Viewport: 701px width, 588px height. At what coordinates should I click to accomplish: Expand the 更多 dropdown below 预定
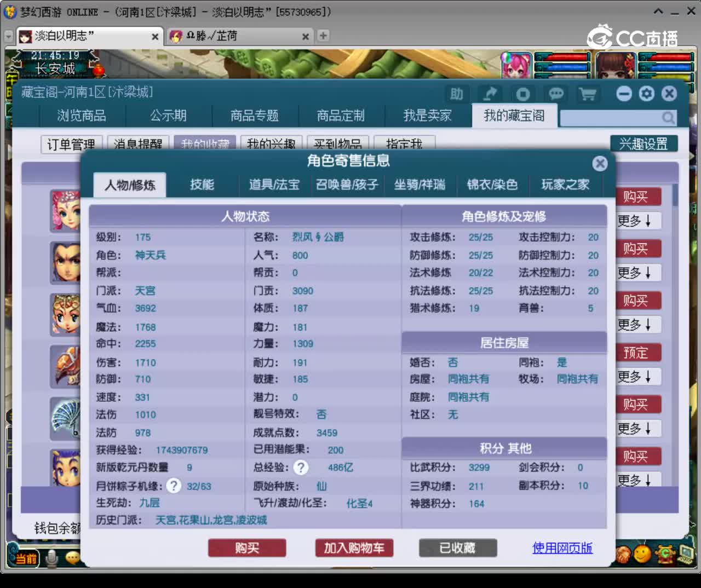tap(637, 377)
